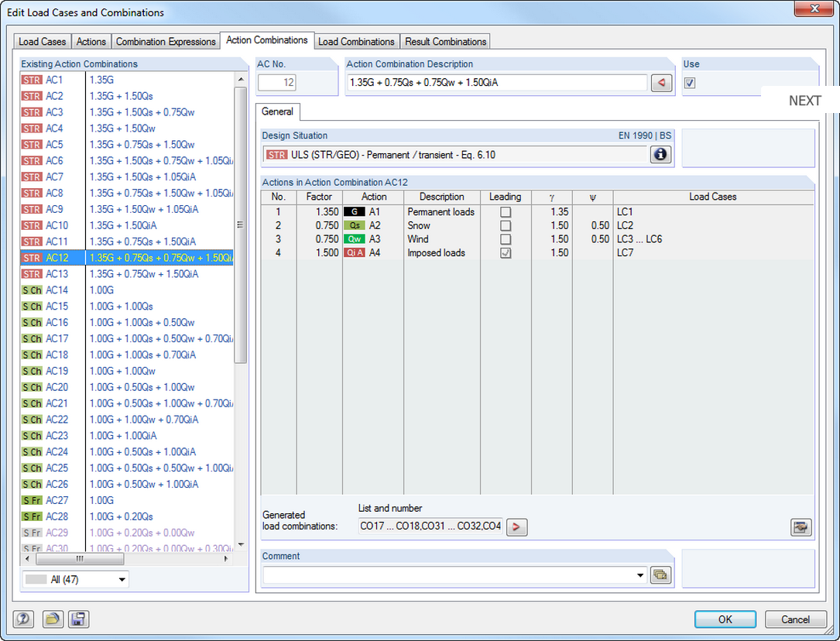Click the NEXT label
The image size is (840, 641).
[804, 101]
